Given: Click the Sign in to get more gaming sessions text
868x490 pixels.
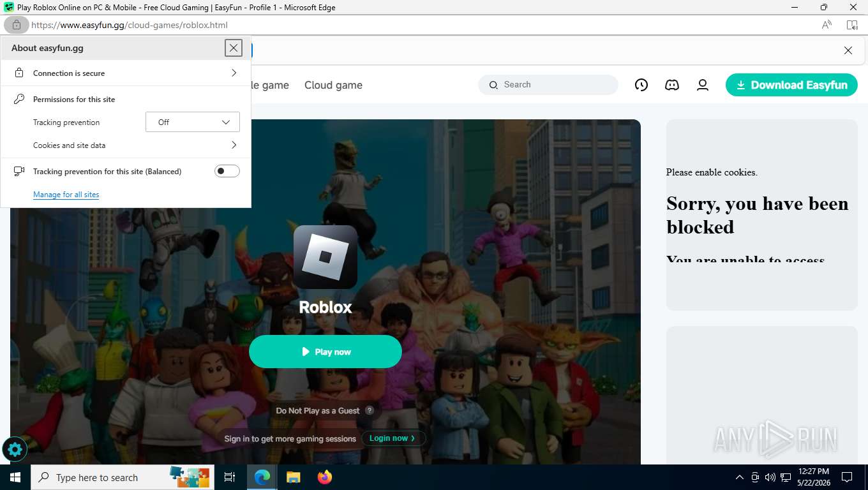Looking at the screenshot, I should (x=290, y=438).
